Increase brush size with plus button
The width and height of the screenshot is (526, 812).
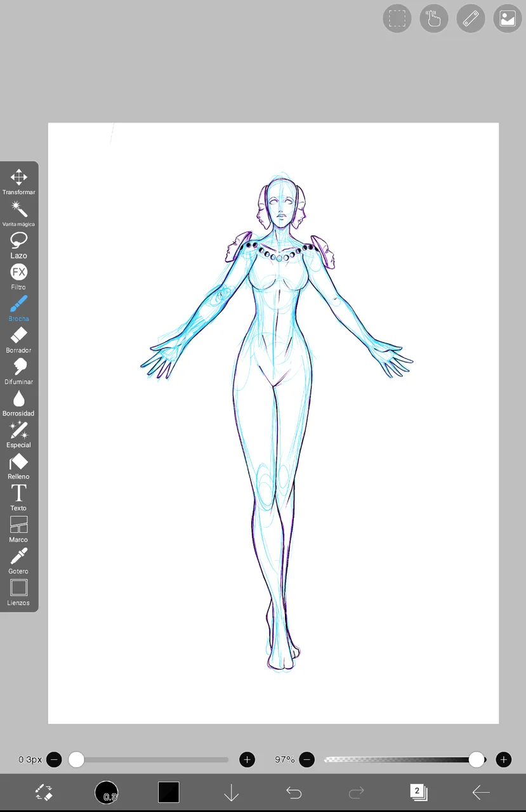(247, 759)
